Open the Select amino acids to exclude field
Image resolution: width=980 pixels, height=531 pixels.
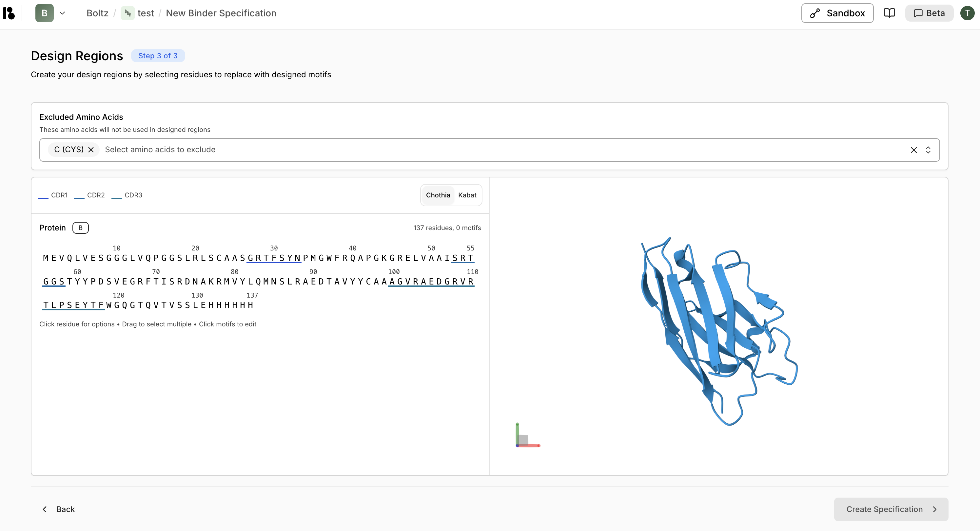[160, 149]
